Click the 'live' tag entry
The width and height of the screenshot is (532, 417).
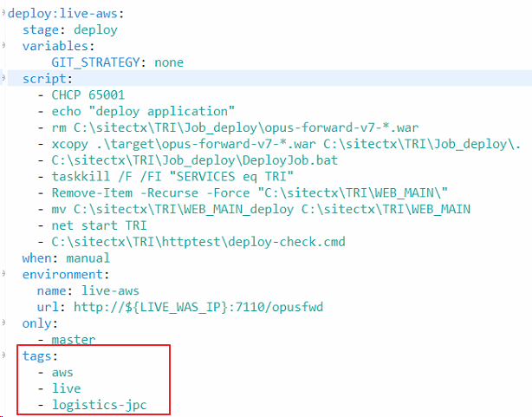(66, 388)
